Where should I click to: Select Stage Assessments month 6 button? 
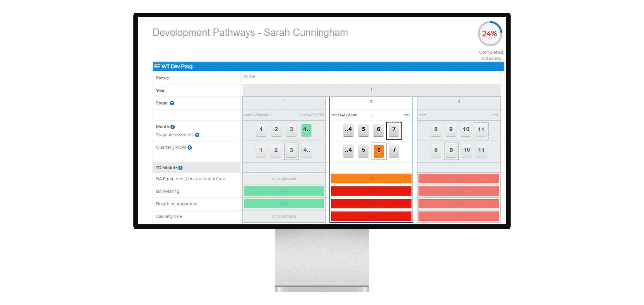pyautogui.click(x=378, y=130)
